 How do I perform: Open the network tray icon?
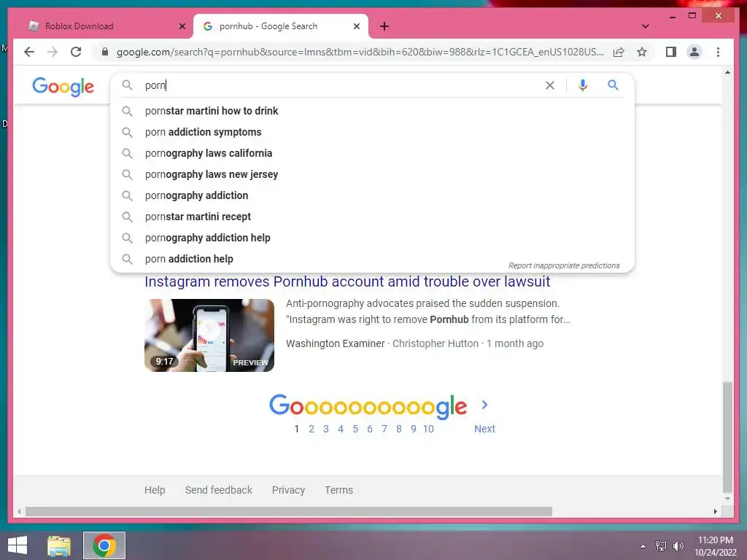(661, 546)
